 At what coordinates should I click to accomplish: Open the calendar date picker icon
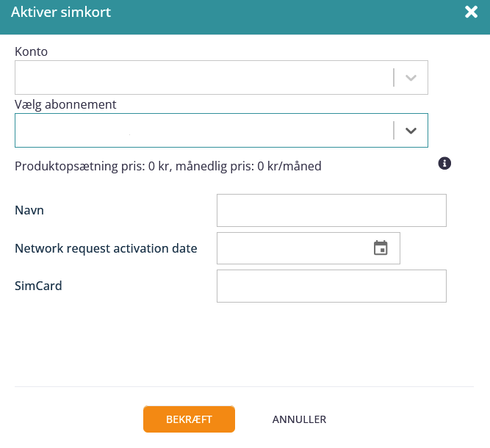pyautogui.click(x=381, y=248)
